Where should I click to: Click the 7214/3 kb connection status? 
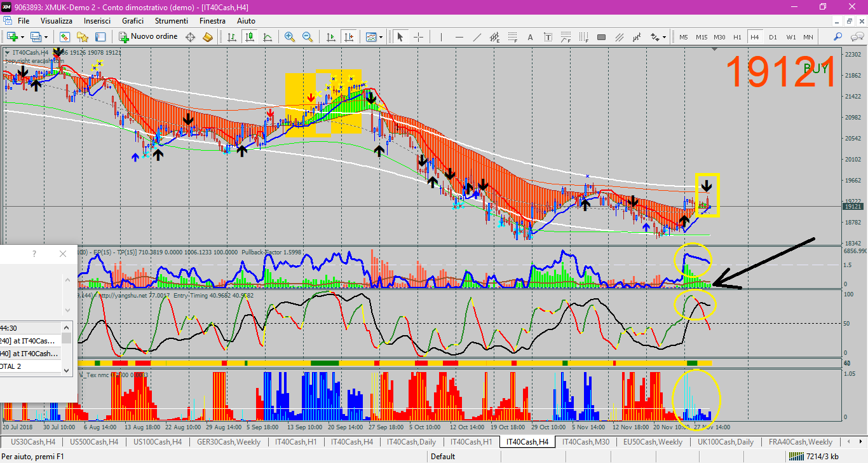coord(813,456)
